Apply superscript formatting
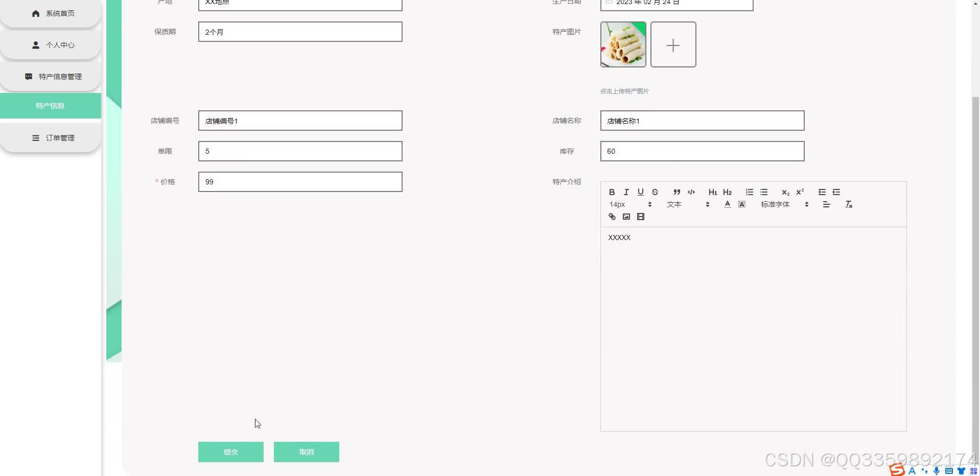The height and width of the screenshot is (476, 980). click(800, 192)
